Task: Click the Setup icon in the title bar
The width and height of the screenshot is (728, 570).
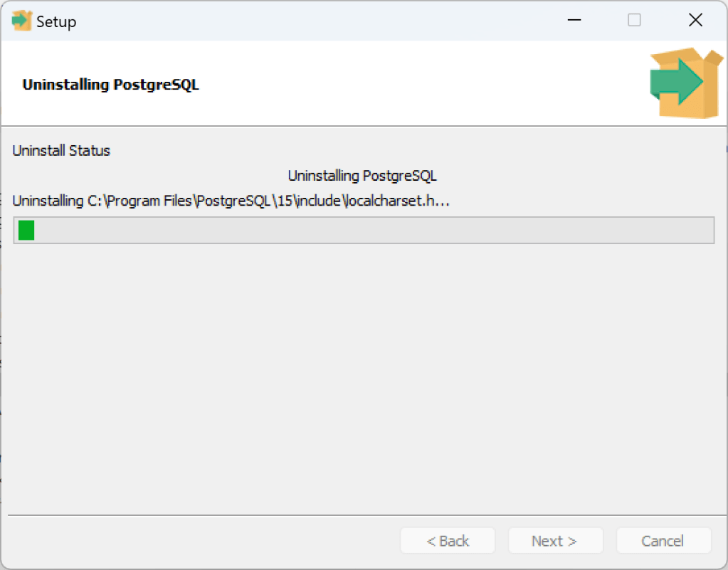Action: pos(23,21)
